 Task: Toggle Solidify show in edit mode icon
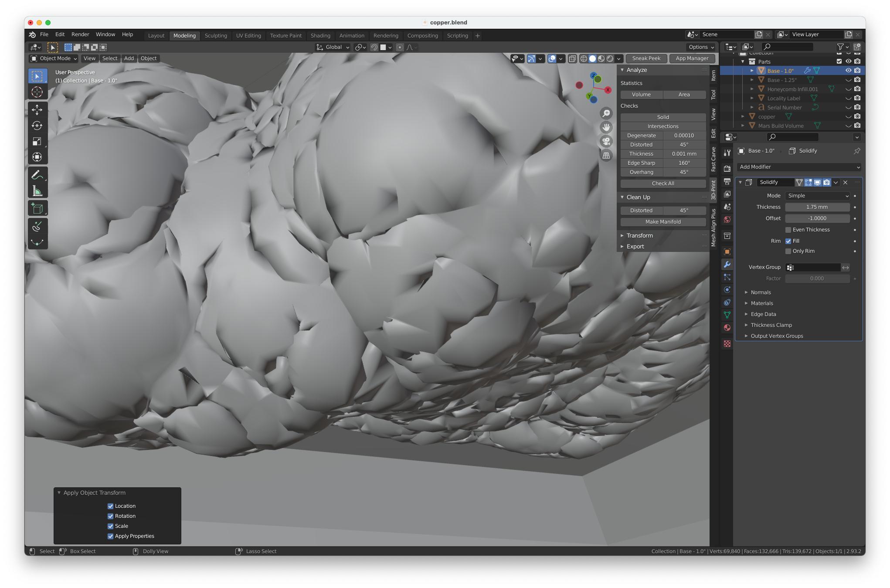tap(808, 182)
